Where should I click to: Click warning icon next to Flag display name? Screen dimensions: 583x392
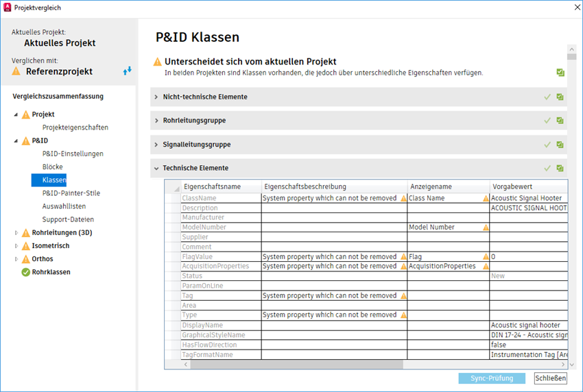[x=486, y=257]
